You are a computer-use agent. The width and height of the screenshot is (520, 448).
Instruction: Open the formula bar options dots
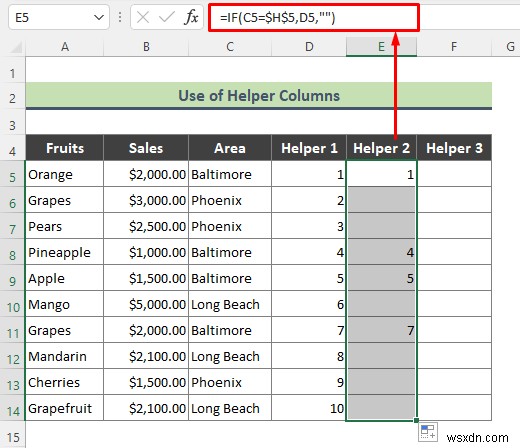pos(120,17)
